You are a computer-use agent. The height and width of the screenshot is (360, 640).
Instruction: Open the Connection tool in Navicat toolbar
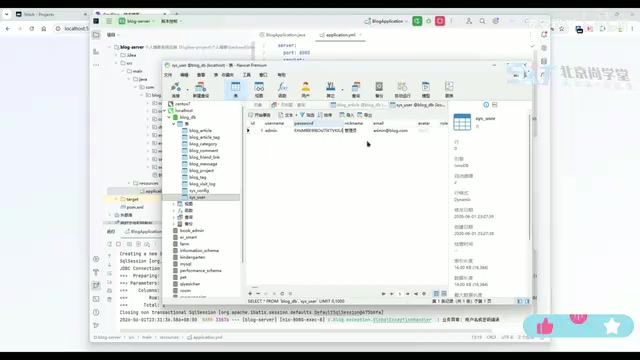pyautogui.click(x=176, y=89)
